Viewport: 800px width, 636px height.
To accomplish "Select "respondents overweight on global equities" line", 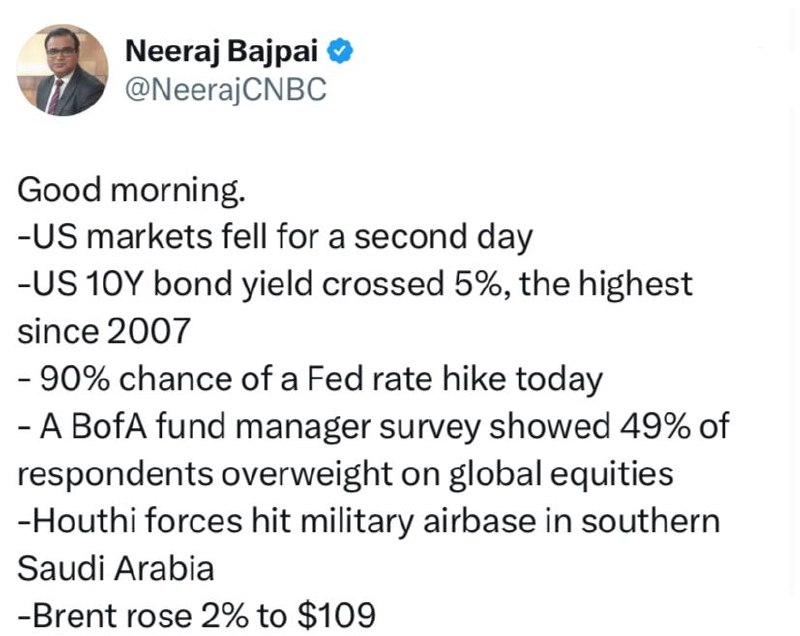I will (x=345, y=474).
